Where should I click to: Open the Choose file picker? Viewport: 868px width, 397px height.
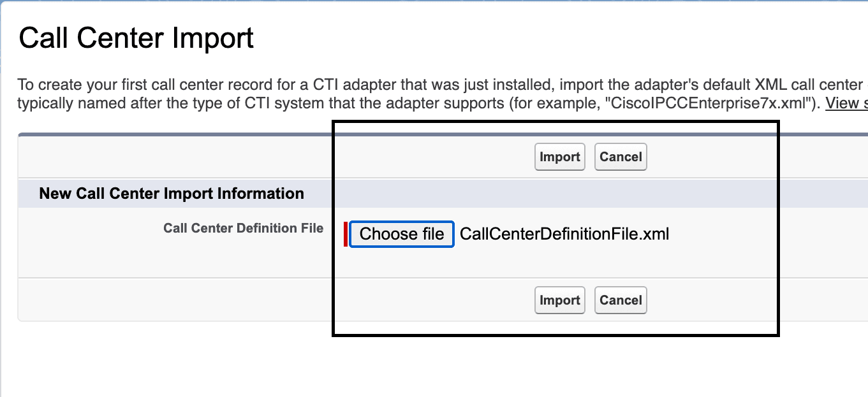(401, 234)
